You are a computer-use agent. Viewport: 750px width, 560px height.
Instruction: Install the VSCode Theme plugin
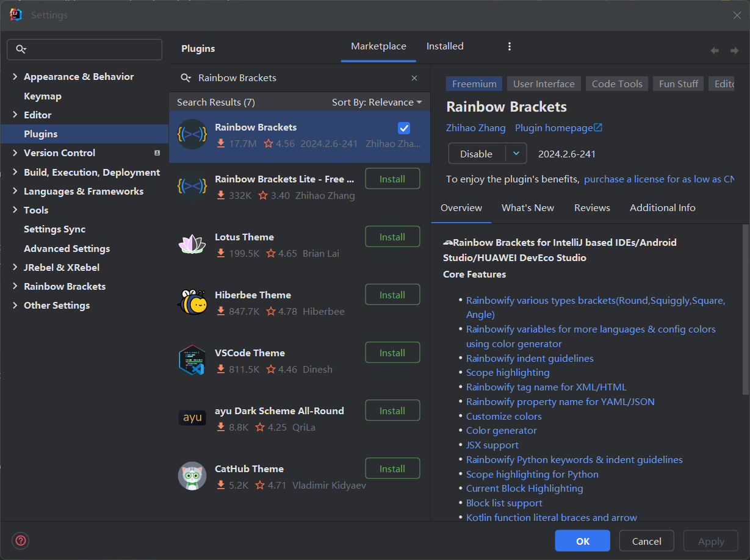(x=392, y=353)
